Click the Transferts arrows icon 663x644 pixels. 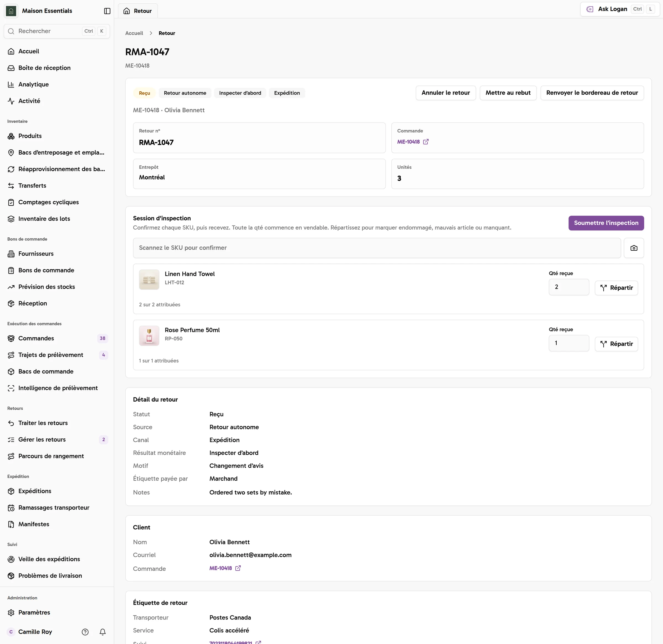coord(11,186)
